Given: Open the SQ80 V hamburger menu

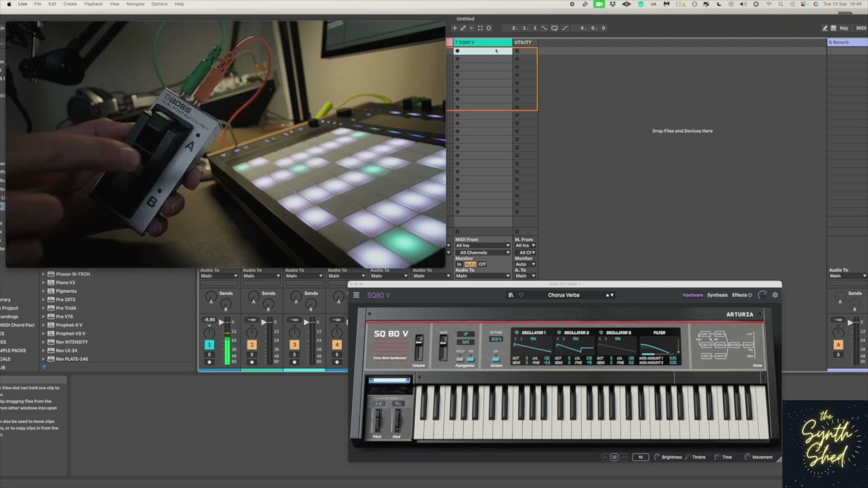Looking at the screenshot, I should [356, 295].
